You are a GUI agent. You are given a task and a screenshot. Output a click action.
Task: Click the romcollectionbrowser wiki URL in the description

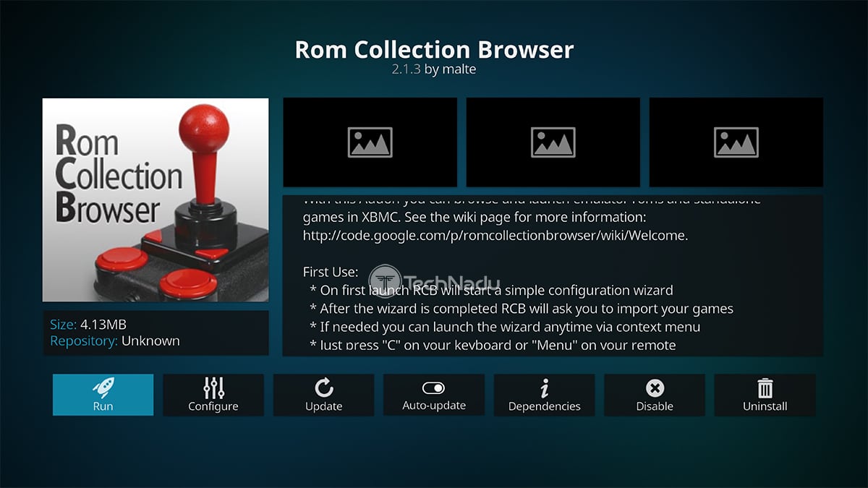pos(495,236)
